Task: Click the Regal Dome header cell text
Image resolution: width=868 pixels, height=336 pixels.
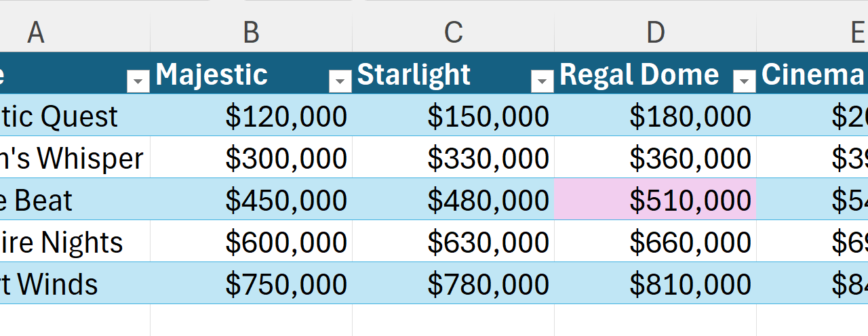Action: 639,75
